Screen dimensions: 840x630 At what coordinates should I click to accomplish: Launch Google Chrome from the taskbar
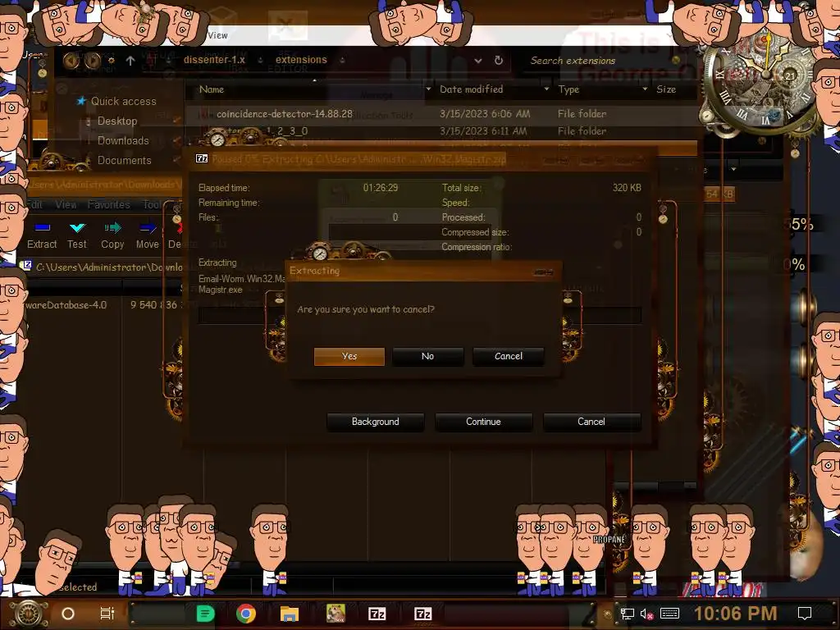246,614
